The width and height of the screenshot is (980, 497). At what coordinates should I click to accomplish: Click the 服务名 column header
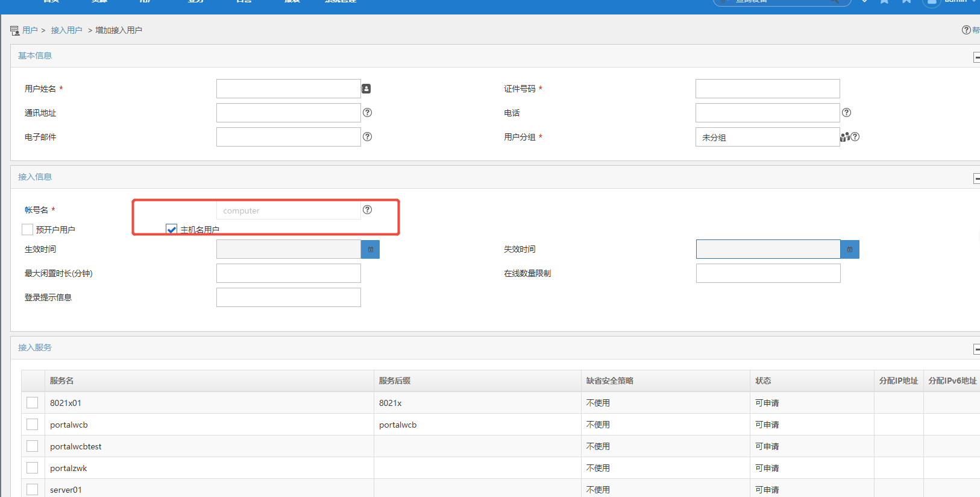[x=62, y=381]
